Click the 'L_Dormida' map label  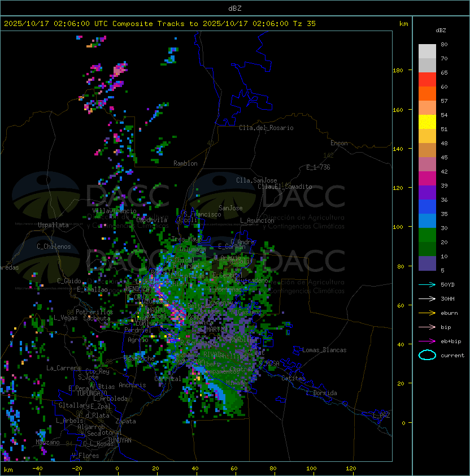click(x=321, y=393)
